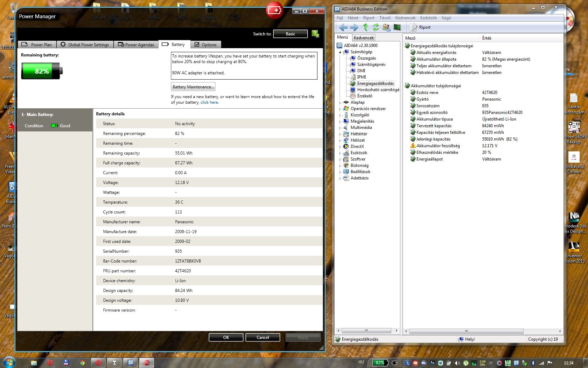The width and height of the screenshot is (588, 368).
Task: Open the Súgó menu
Action: coord(446,18)
